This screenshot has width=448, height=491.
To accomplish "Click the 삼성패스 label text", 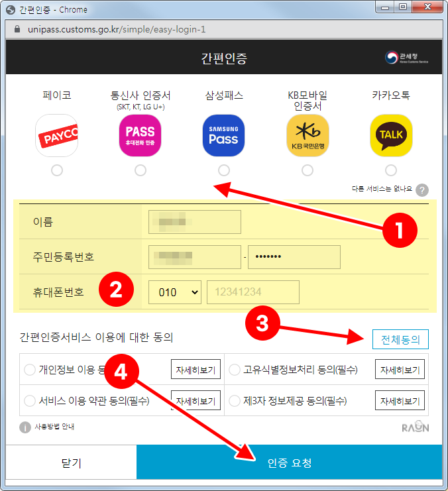I will click(224, 95).
